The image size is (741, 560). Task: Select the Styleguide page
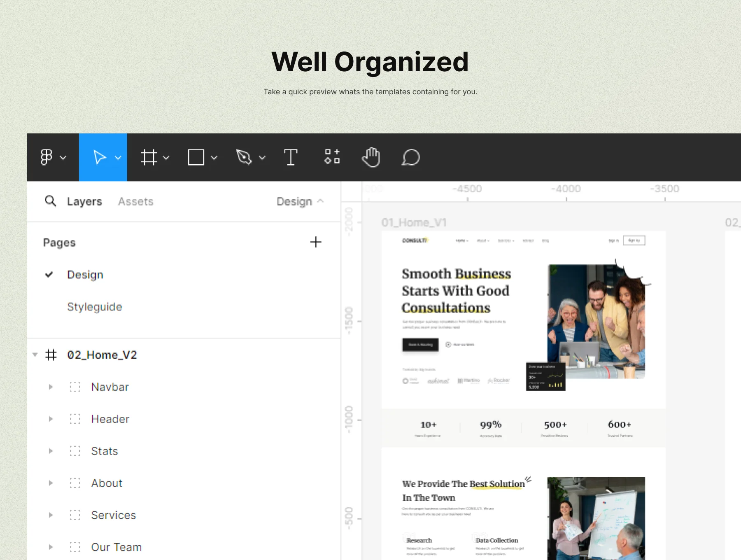click(95, 307)
